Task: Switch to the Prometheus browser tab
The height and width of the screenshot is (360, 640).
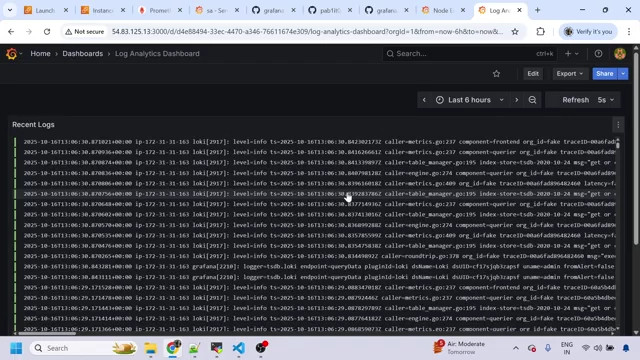Action: [159, 10]
